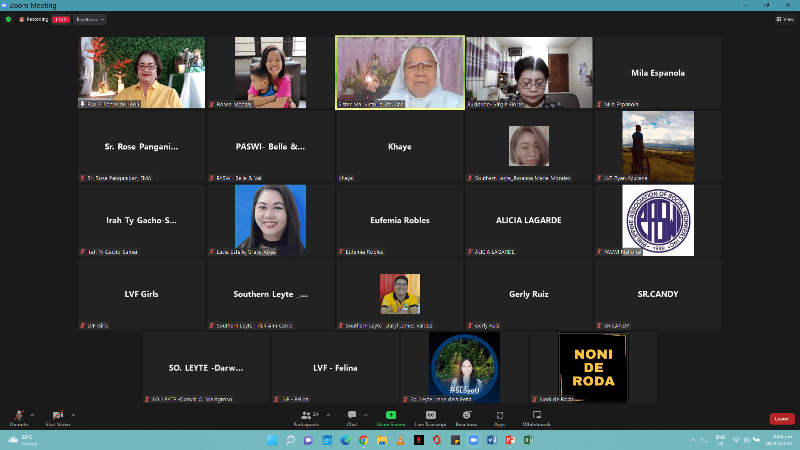This screenshot has height=450, width=800.
Task: Unmute the microphone in the Zoom toolbar
Action: pos(18,416)
